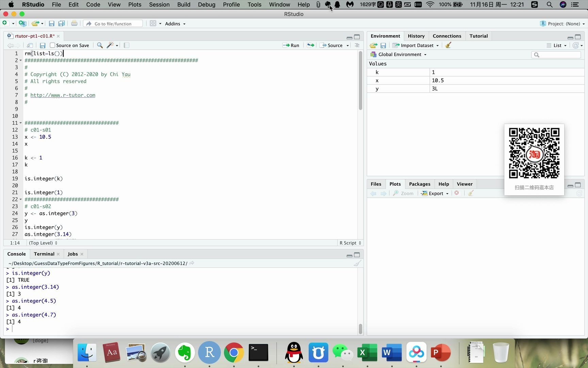Close the rtutor-pt1-c01.R tab
Image resolution: width=588 pixels, height=368 pixels.
(58, 36)
